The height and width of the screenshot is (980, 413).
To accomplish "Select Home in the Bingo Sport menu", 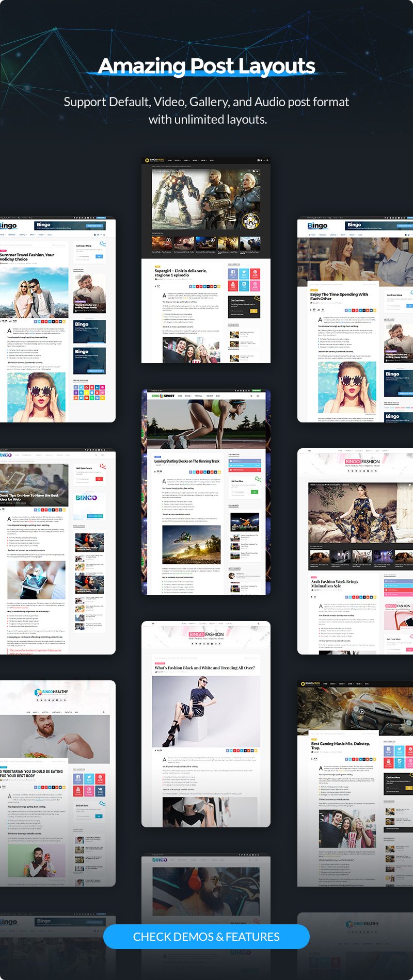I will pyautogui.click(x=180, y=396).
